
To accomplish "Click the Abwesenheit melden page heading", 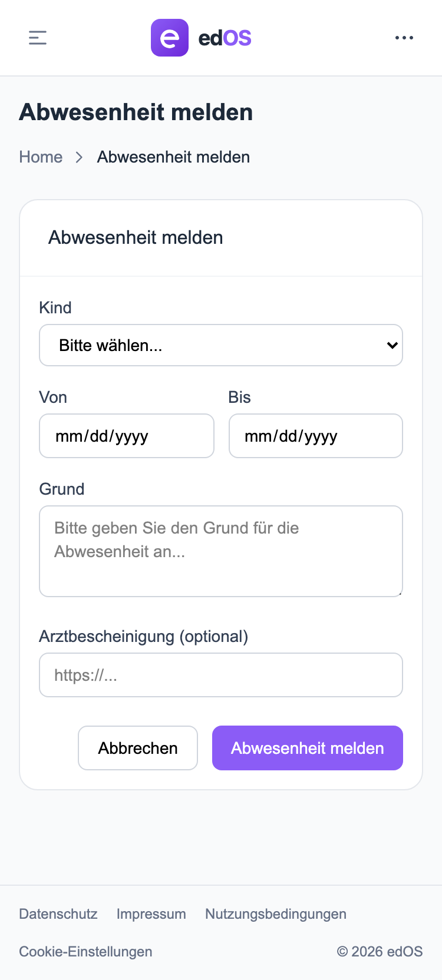I will pyautogui.click(x=136, y=112).
